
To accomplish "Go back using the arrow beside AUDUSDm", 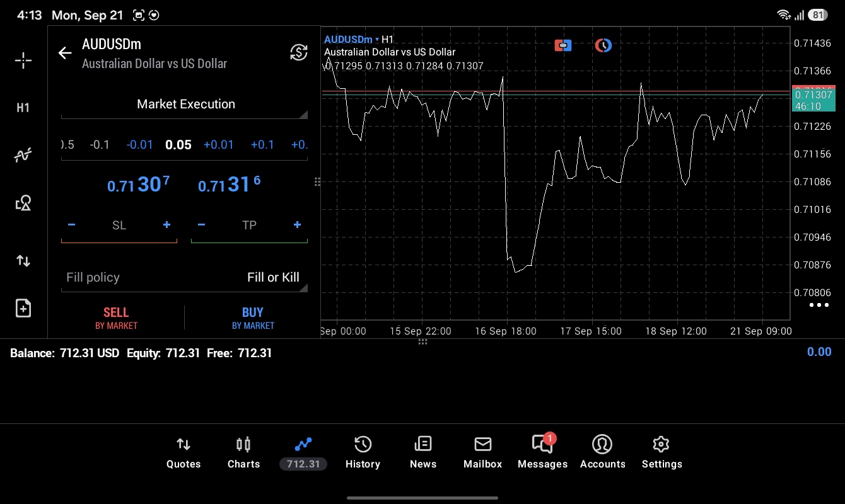I will pyautogui.click(x=65, y=53).
